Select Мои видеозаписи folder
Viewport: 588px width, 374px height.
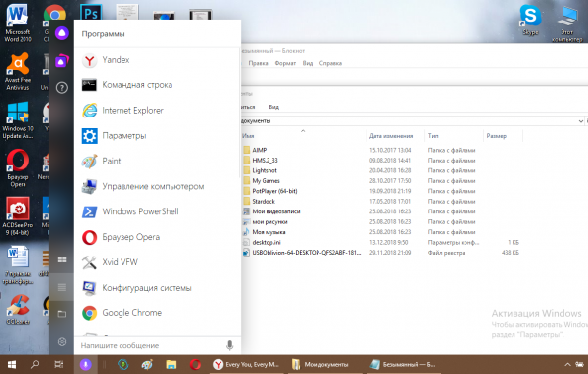tap(276, 211)
